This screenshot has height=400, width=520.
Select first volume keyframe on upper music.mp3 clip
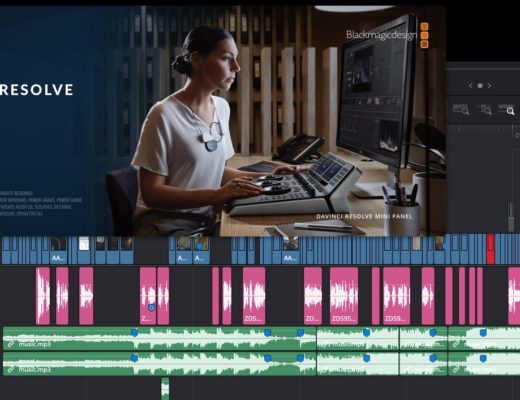click(134, 332)
